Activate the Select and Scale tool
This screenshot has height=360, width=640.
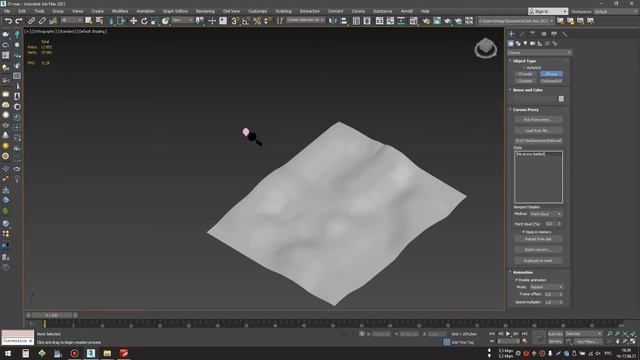click(155, 21)
